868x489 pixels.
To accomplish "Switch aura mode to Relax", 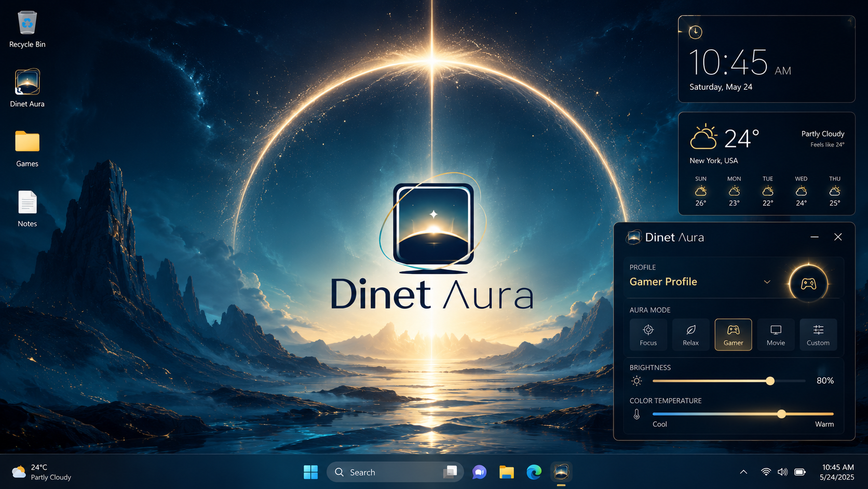I will 690,335.
